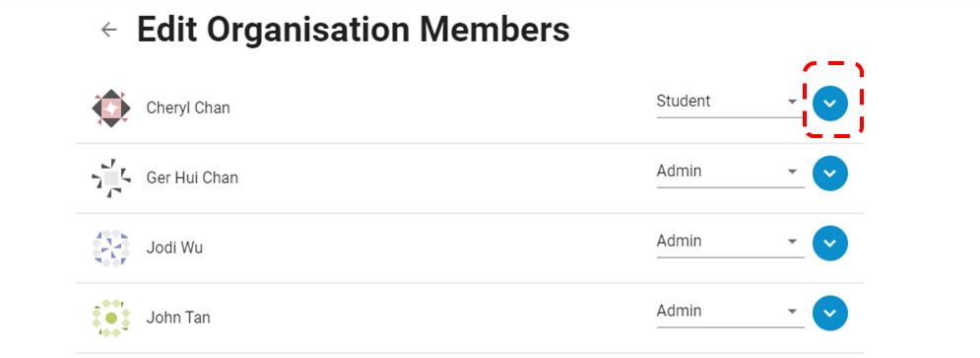Open John Tan's Admin role dropdown
980x358 pixels.
(730, 312)
